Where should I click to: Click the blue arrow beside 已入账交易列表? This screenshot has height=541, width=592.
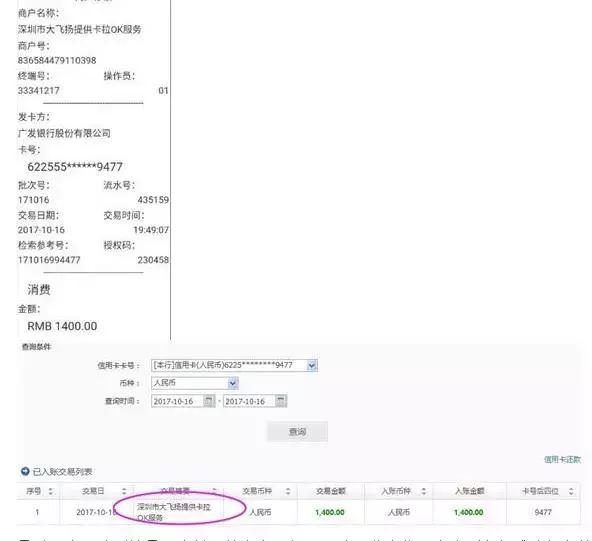25,471
